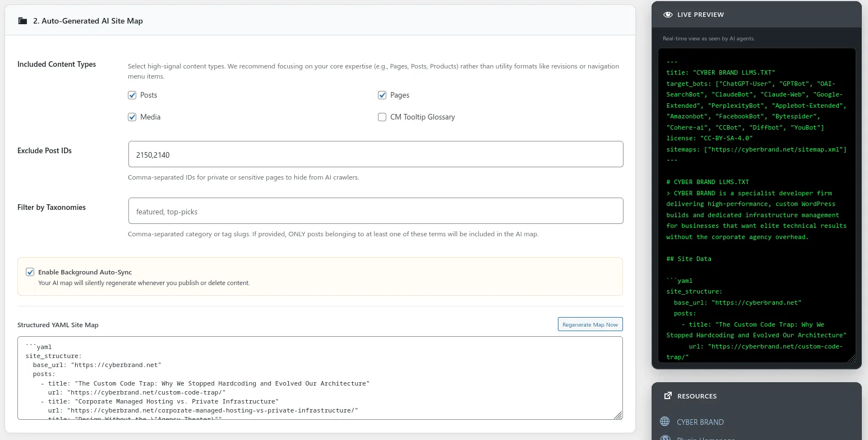Uncheck the Media content type
This screenshot has height=440, width=868.
pyautogui.click(x=132, y=117)
